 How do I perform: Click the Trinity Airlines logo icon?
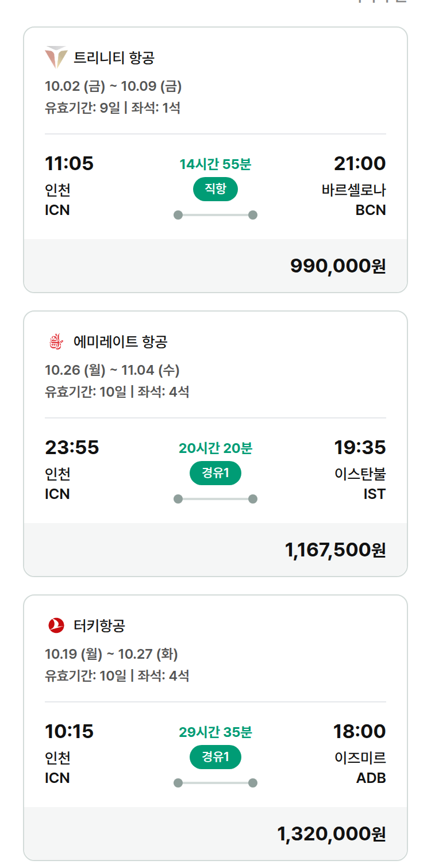tap(56, 57)
